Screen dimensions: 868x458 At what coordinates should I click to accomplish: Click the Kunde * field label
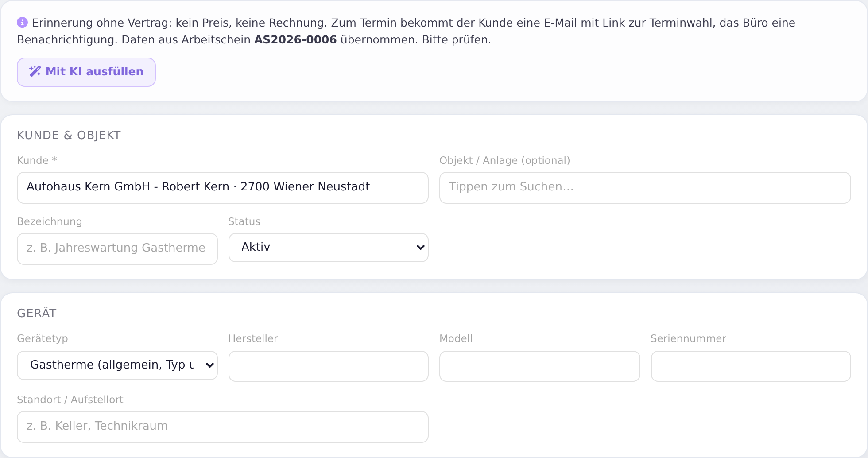(x=37, y=160)
